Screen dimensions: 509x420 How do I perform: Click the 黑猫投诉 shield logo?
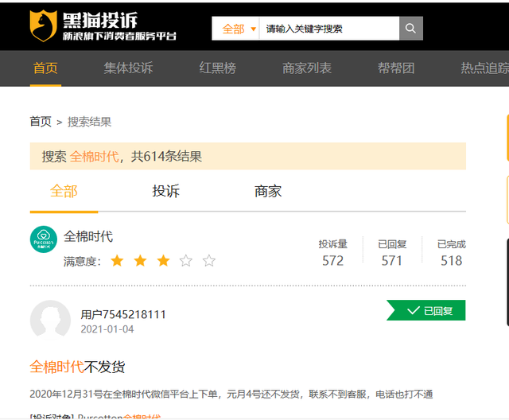click(x=43, y=25)
